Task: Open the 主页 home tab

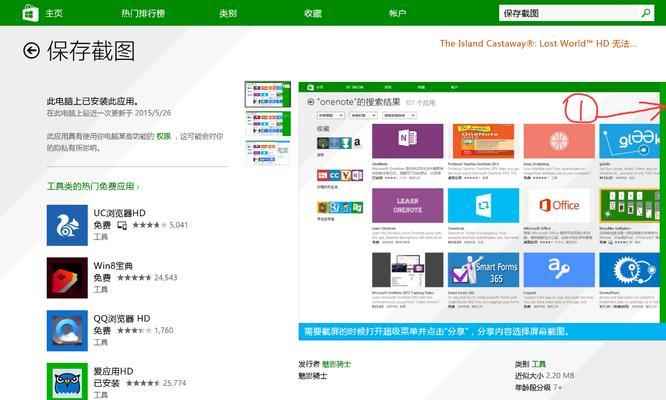Action: pos(54,13)
